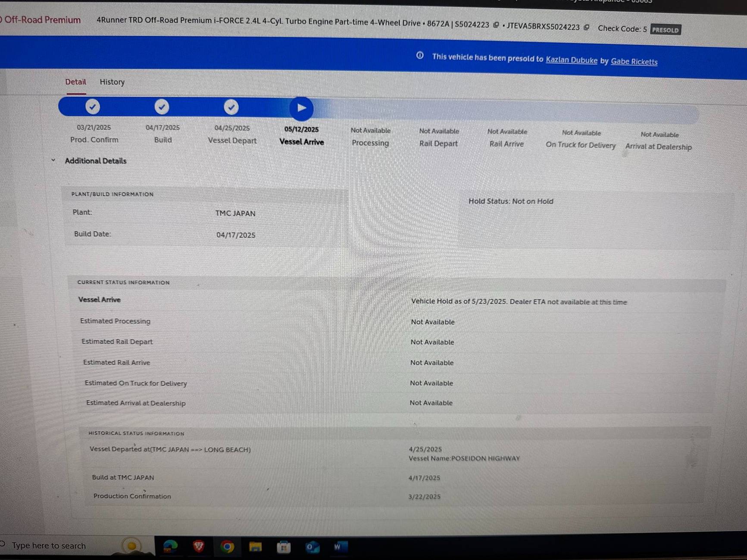Click the Estimated Rail Depart row label
Screen dimensions: 747x560
tap(117, 342)
